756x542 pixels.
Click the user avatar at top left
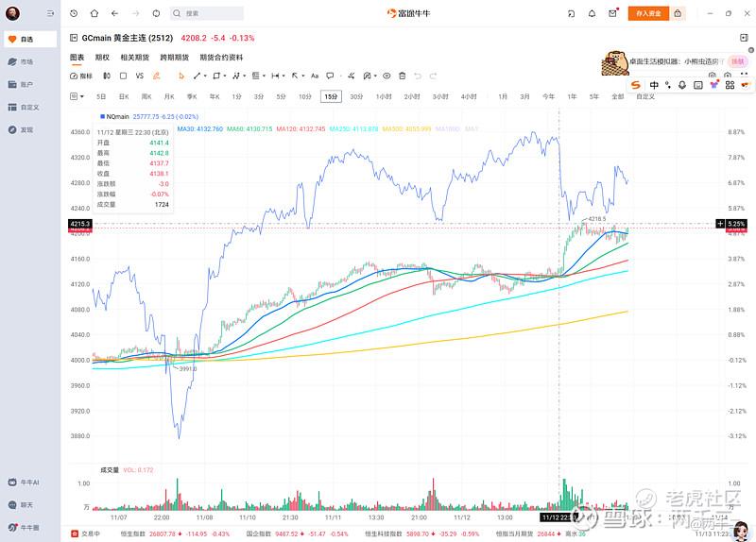[12, 13]
